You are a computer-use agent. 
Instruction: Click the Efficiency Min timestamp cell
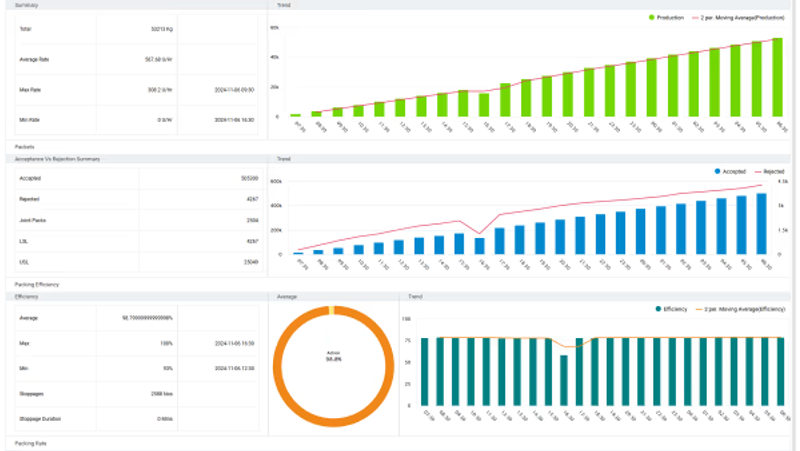pyautogui.click(x=234, y=368)
